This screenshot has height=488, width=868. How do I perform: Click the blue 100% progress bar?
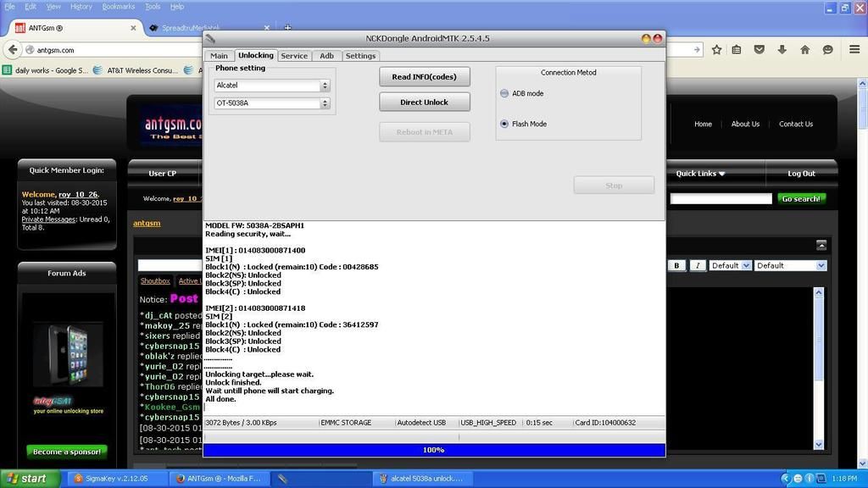coord(434,450)
